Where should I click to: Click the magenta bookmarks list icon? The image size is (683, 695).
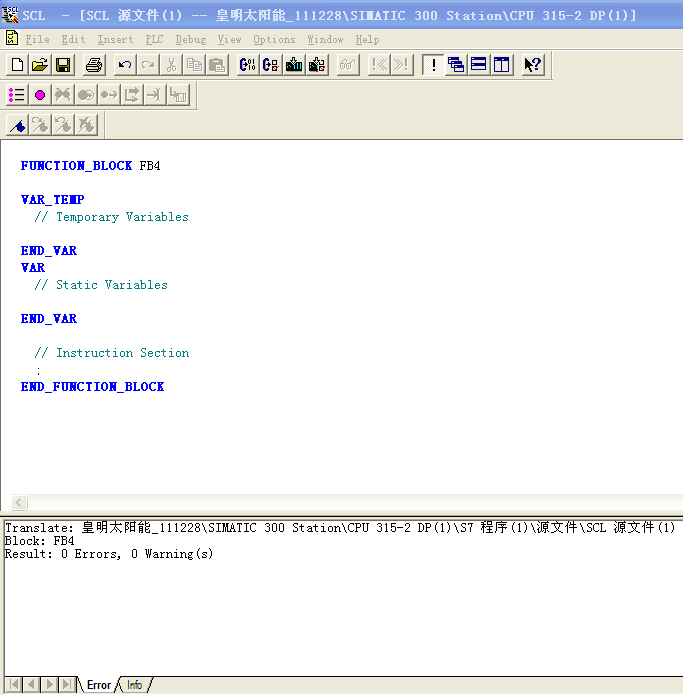click(x=17, y=95)
